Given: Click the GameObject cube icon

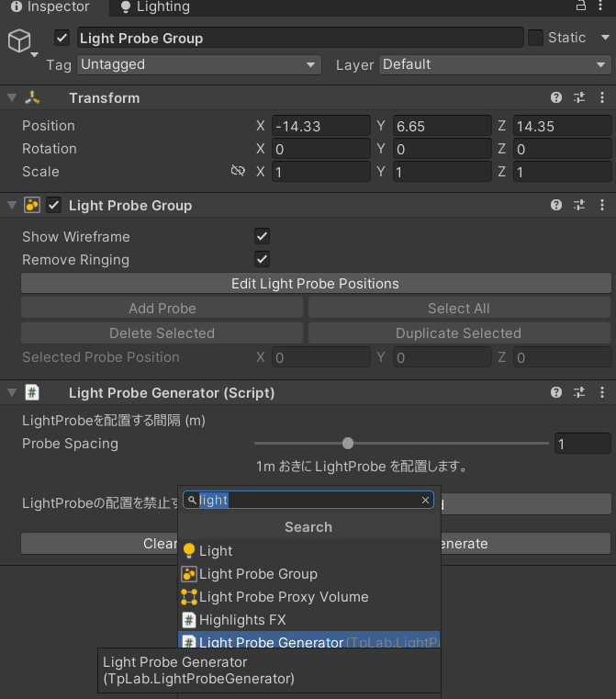Looking at the screenshot, I should [19, 40].
